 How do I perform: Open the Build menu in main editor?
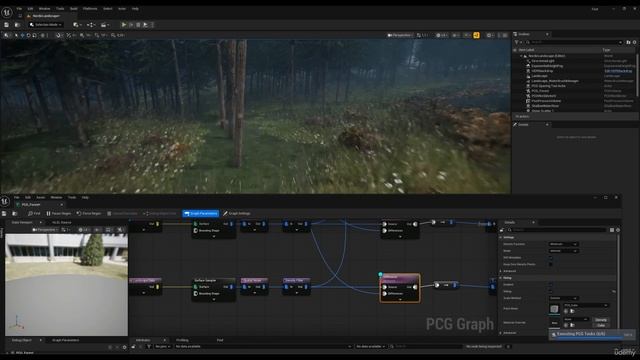point(73,9)
